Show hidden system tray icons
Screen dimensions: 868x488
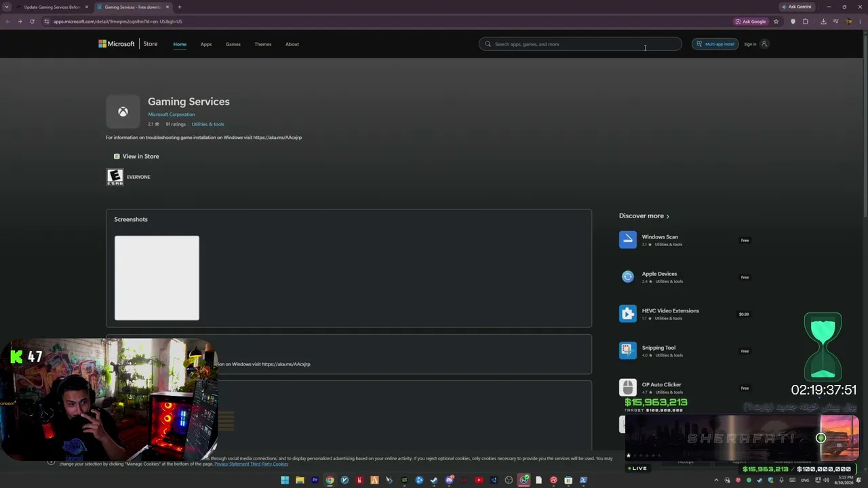tap(716, 481)
